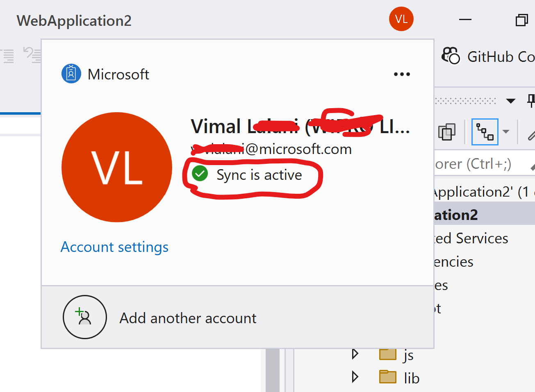Select the lib folder label

coord(412,378)
